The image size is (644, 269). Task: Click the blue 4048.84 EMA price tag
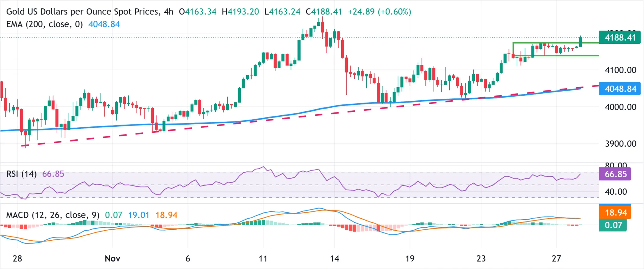tap(619, 89)
